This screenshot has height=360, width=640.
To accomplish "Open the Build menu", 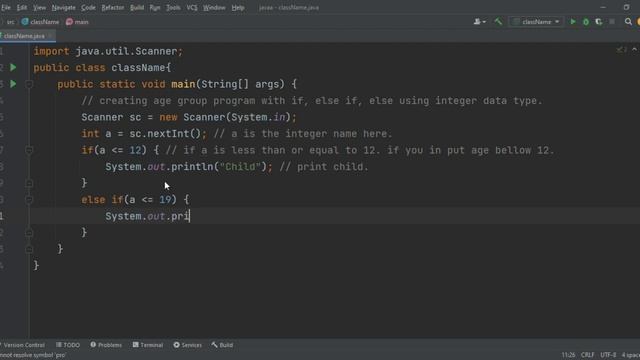I will (x=137, y=7).
